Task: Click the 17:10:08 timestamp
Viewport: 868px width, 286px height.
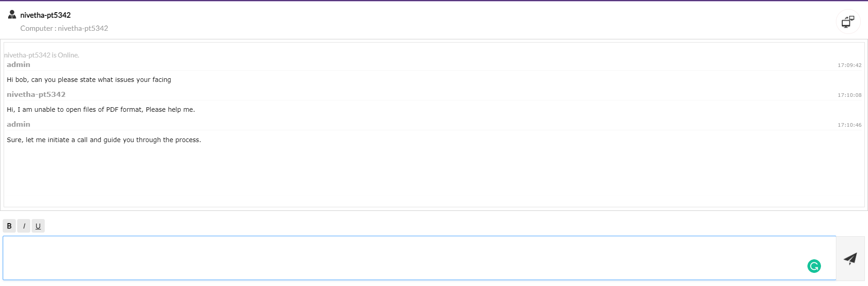Action: pyautogui.click(x=849, y=95)
